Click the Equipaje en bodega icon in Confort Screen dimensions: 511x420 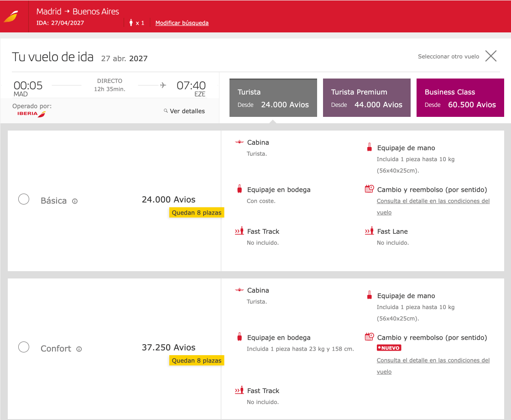[240, 337]
